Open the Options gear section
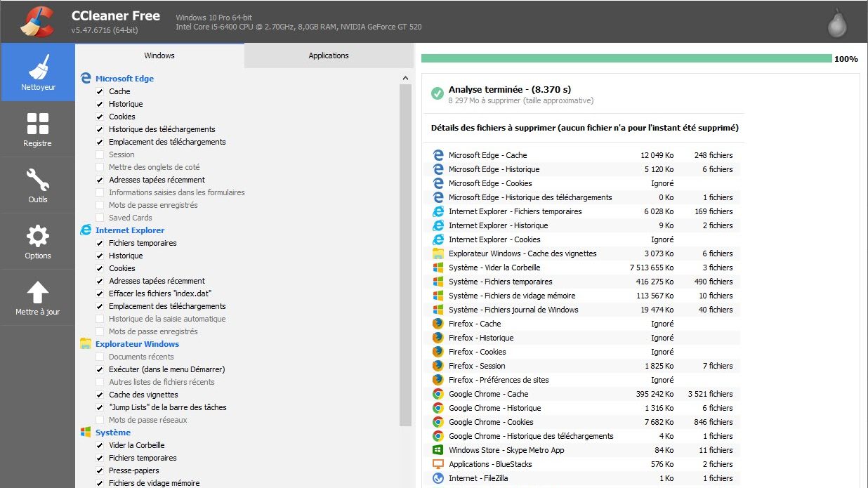Screen dimensions: 868x488 pyautogui.click(x=38, y=242)
